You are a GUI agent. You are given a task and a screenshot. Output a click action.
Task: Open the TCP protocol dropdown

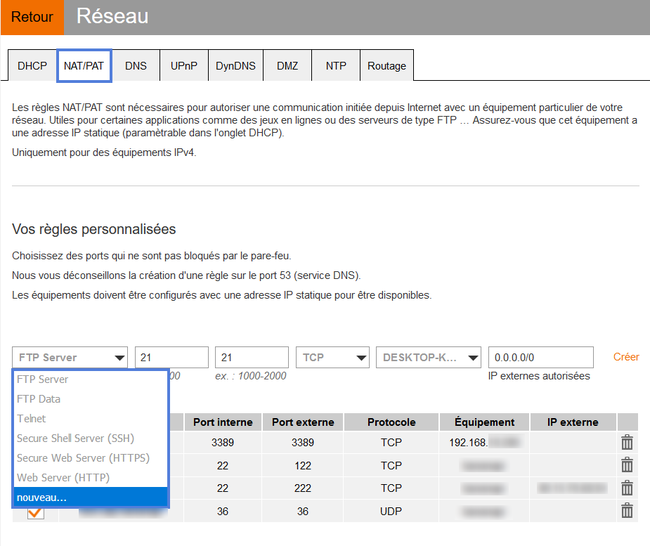coord(333,358)
